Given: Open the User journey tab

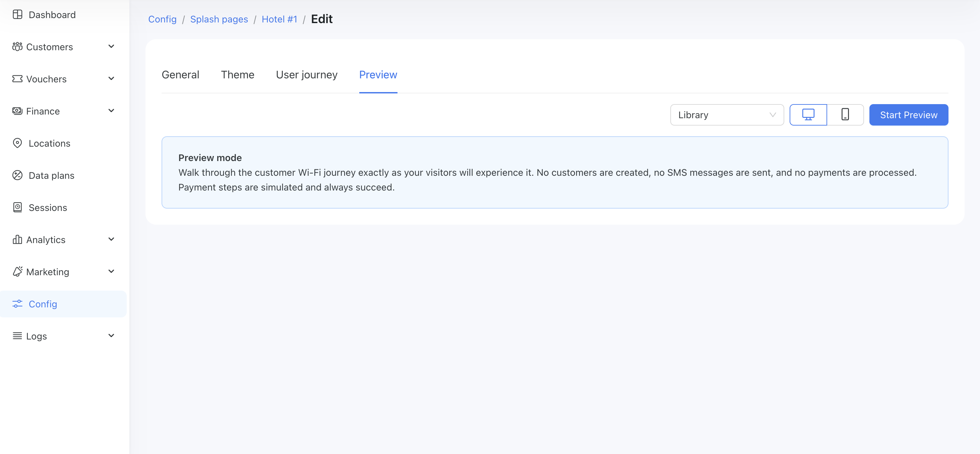Looking at the screenshot, I should pyautogui.click(x=307, y=75).
